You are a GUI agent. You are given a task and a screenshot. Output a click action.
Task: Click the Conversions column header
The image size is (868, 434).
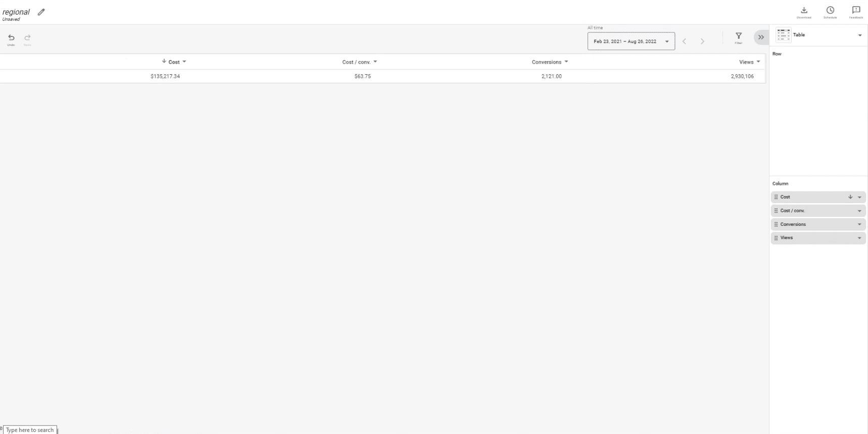[x=546, y=62]
